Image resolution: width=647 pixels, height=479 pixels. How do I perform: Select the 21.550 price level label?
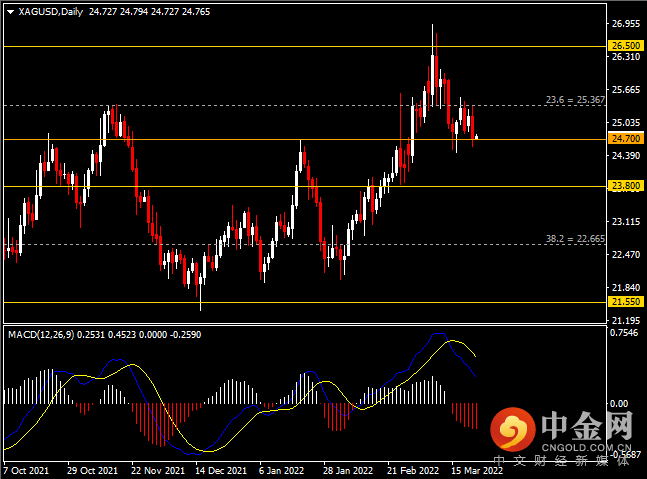(x=626, y=302)
